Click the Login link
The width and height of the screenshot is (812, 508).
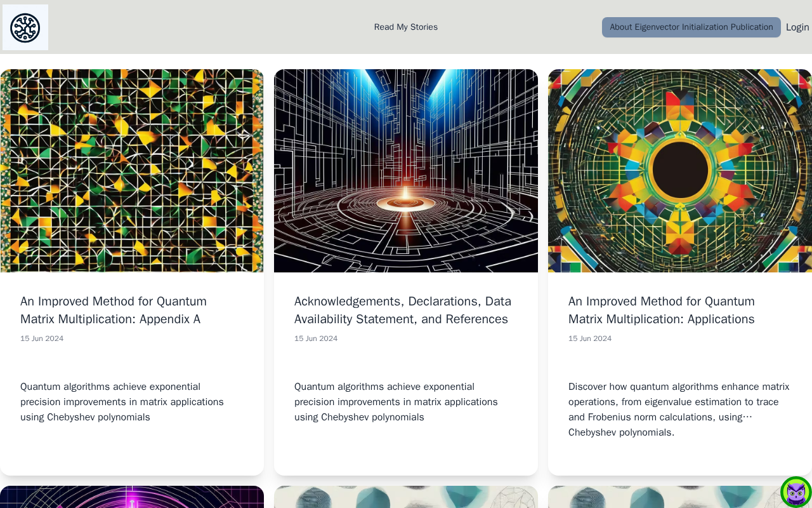[x=797, y=27]
